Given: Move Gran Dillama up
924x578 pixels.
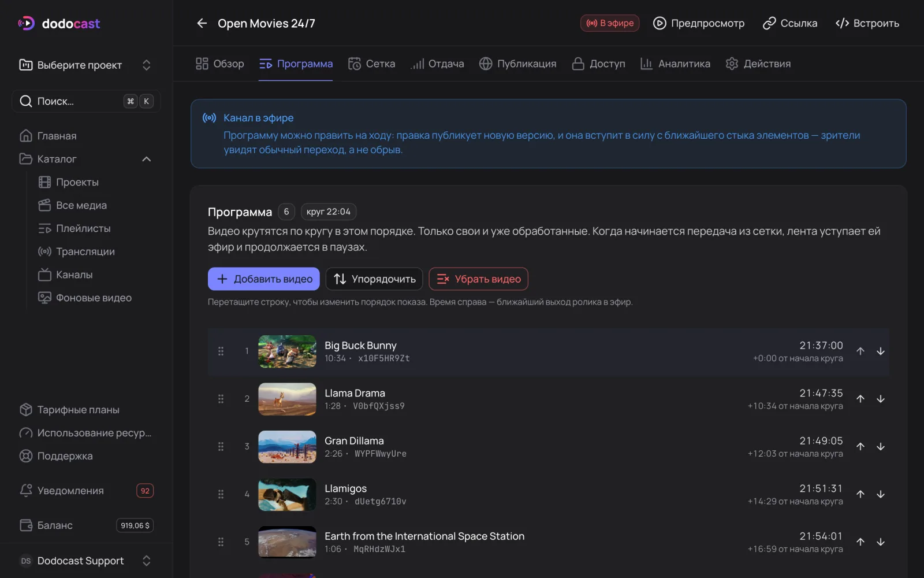Looking at the screenshot, I should (x=860, y=447).
